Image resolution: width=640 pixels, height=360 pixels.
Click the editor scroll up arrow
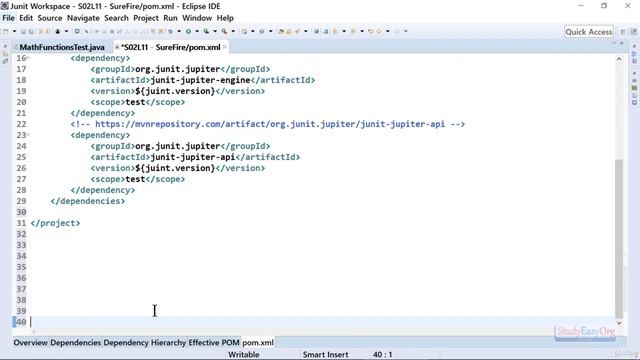[x=619, y=59]
